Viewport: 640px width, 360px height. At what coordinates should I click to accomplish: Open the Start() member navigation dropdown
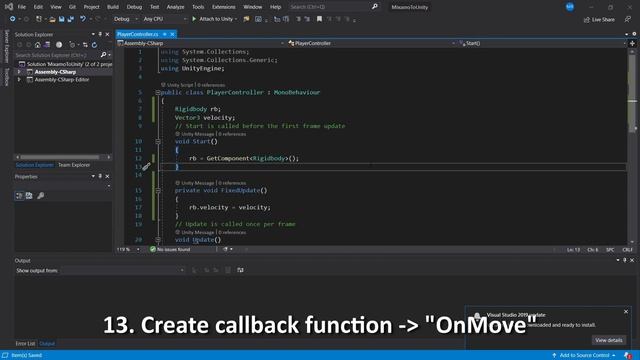pyautogui.click(x=543, y=43)
